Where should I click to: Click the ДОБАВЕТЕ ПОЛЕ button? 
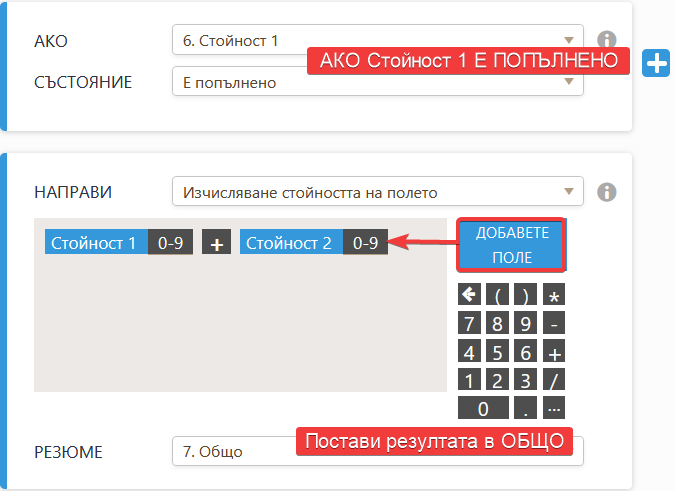click(512, 244)
